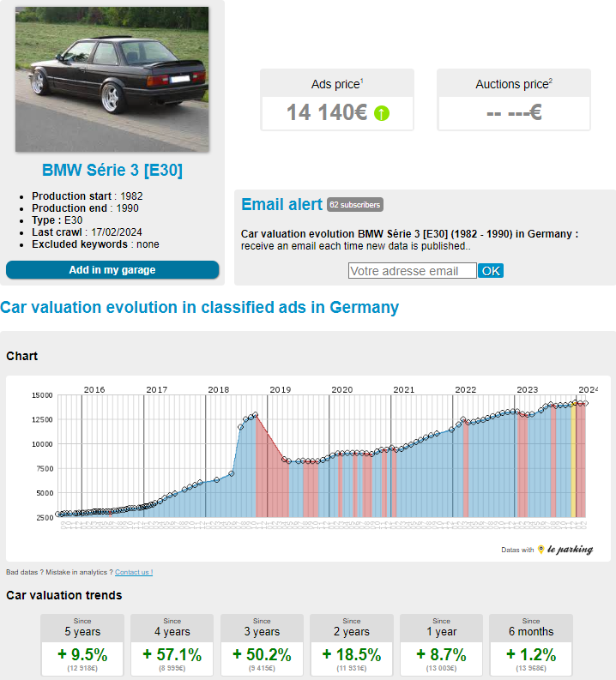Image resolution: width=616 pixels, height=680 pixels.
Task: Click the classified ads in Germany heading
Action: point(200,307)
